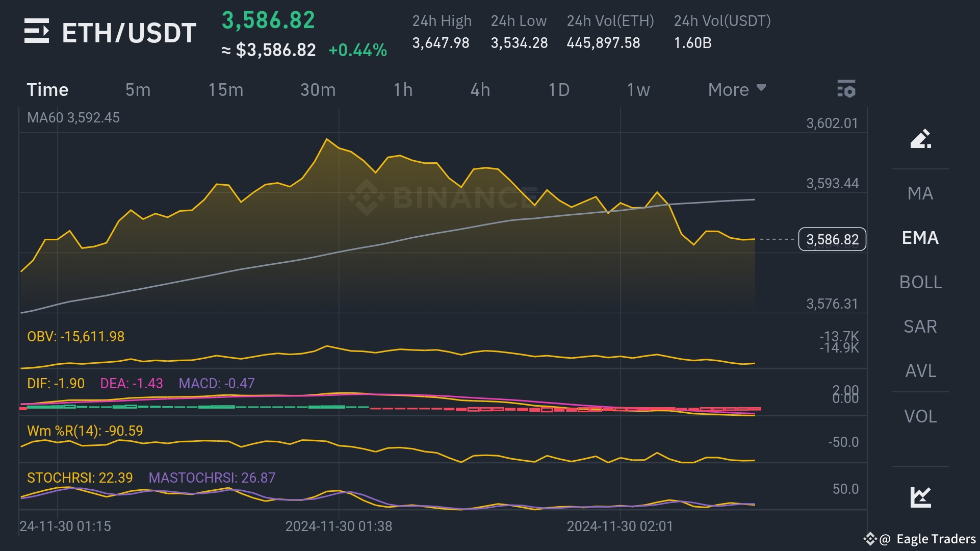Viewport: 980px width, 551px height.
Task: Enable the SAR indicator
Action: pos(920,327)
